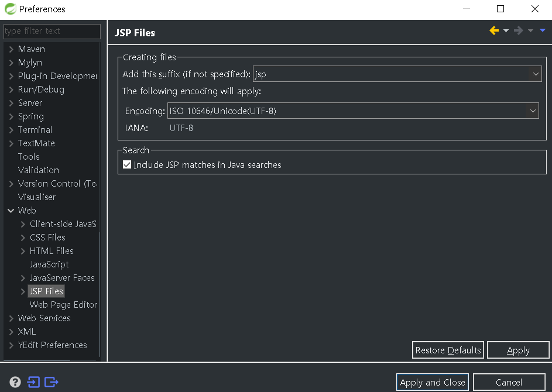Viewport: 552px width, 392px height.
Task: Expand the Run/Debug tree node
Action: click(x=11, y=90)
